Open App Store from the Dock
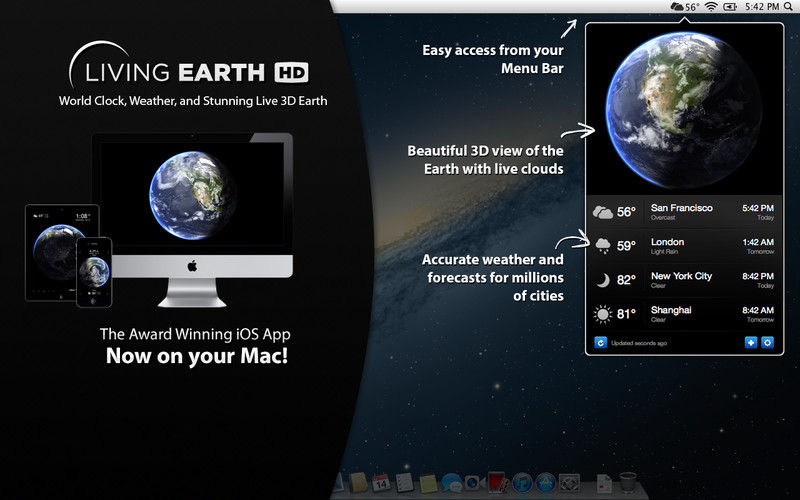 tap(545, 482)
